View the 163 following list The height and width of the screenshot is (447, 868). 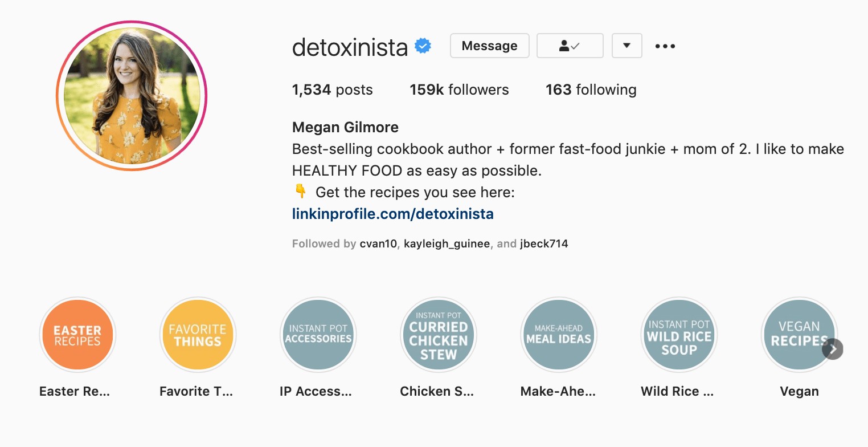[591, 90]
